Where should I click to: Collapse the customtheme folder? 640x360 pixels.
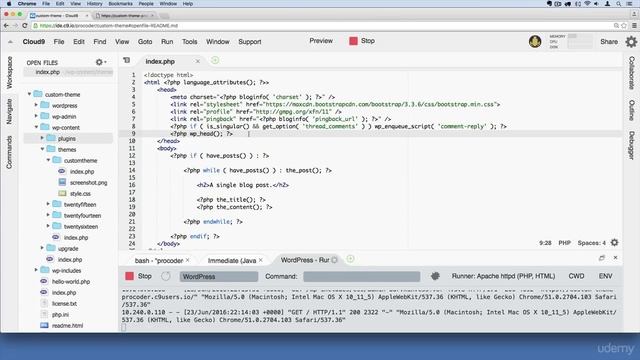pyautogui.click(x=48, y=160)
